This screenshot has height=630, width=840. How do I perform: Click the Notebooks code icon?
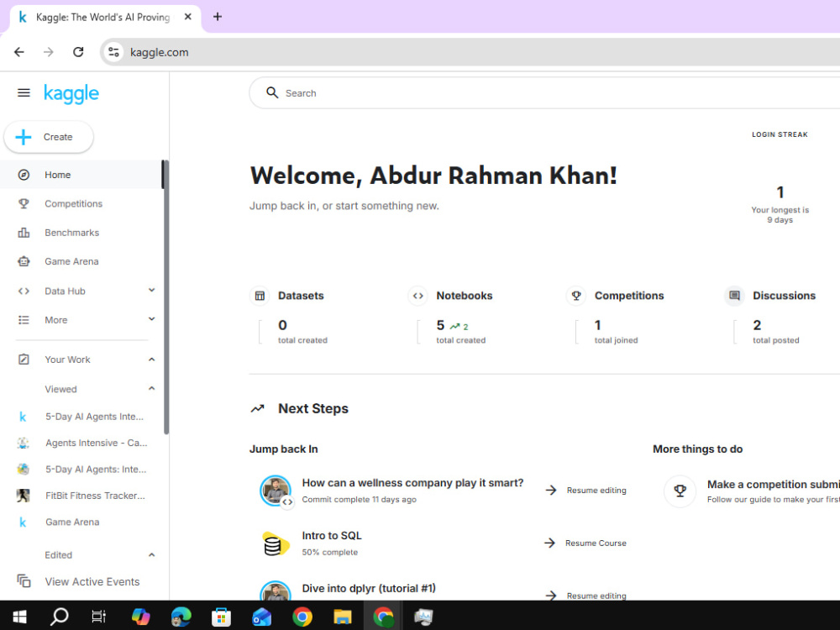(x=417, y=296)
